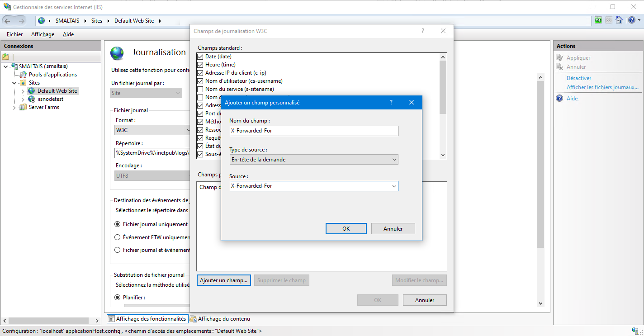Click the Répertoire path text field
This screenshot has width=644, height=336.
click(x=153, y=153)
